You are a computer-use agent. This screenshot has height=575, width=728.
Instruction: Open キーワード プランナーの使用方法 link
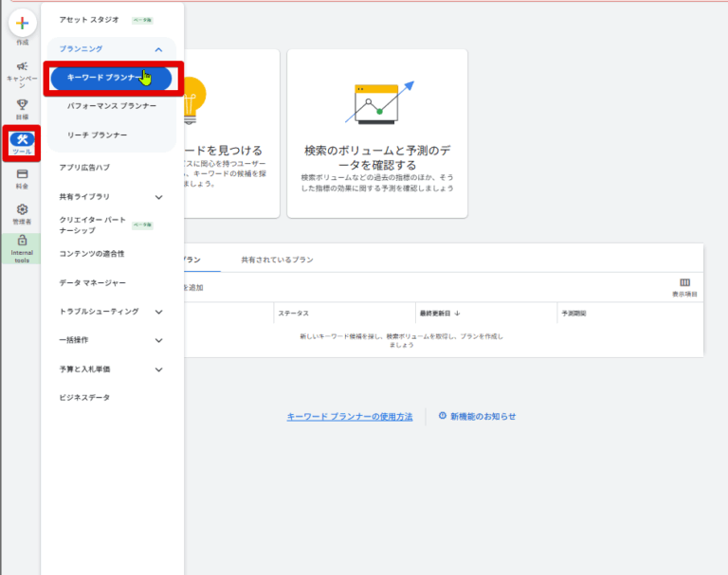pos(350,417)
